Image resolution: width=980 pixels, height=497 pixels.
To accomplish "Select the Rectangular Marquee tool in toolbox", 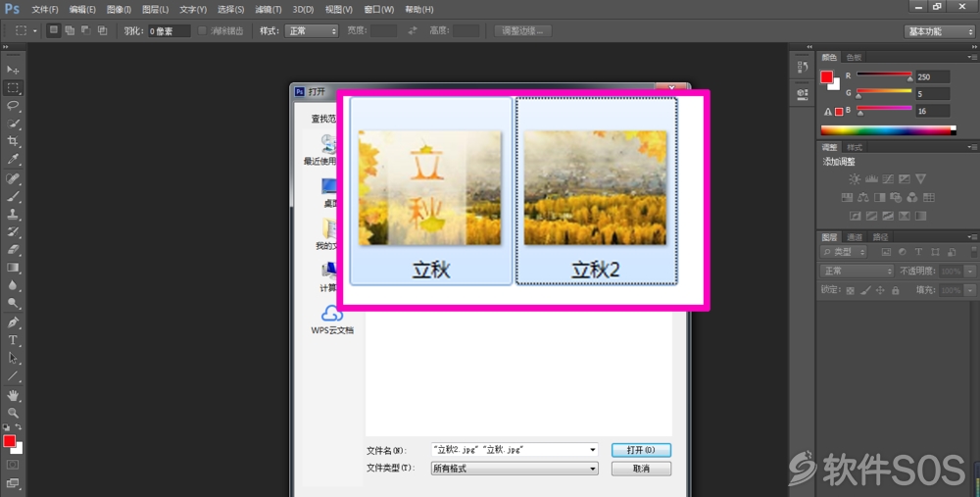I will point(13,87).
